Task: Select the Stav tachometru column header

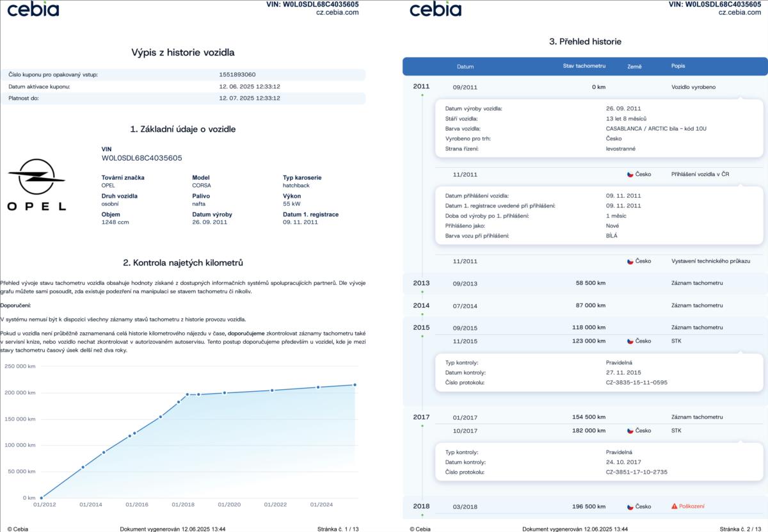Action: (x=584, y=66)
